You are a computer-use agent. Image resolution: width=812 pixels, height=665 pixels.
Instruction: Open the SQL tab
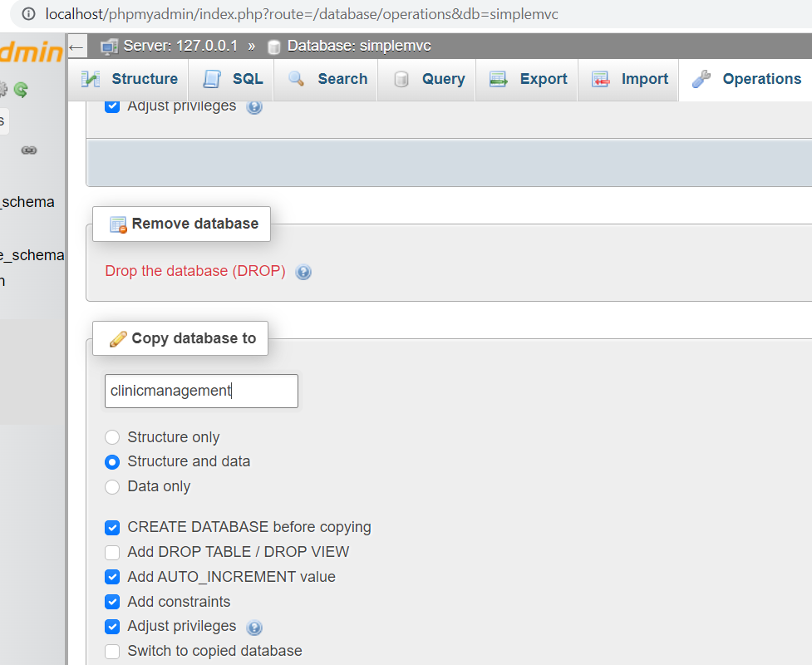pyautogui.click(x=232, y=79)
